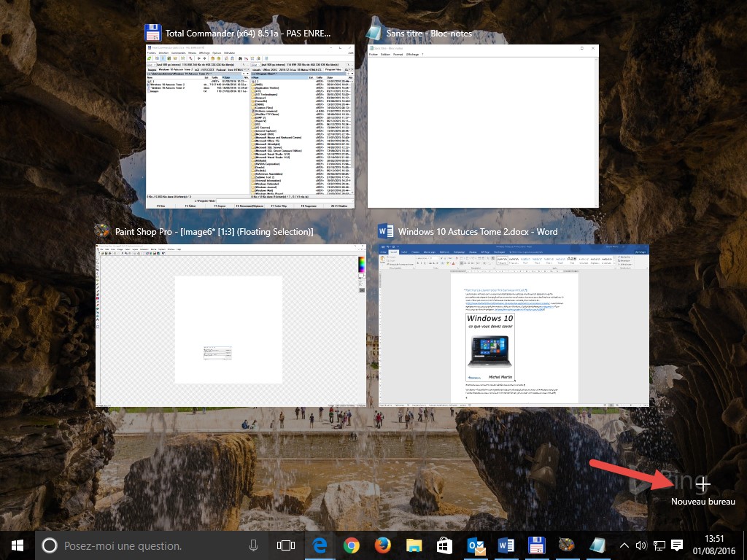Open Google Chrome from the taskbar
The image size is (747, 560).
point(351,545)
